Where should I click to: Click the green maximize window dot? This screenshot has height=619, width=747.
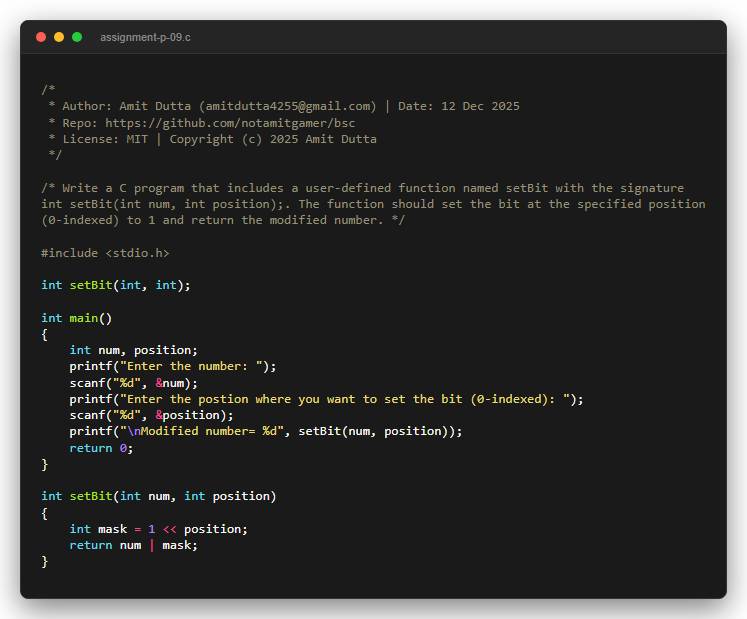tap(77, 37)
